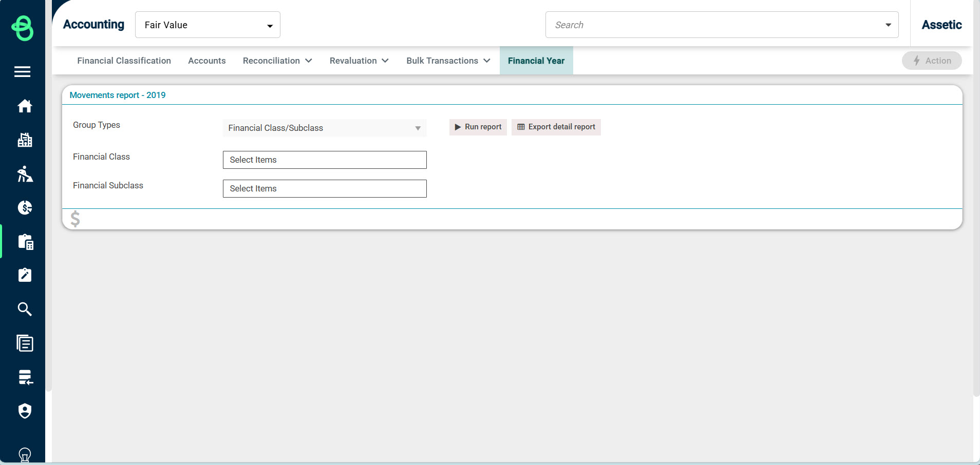Click the shield with person sidebar icon
This screenshot has width=980, height=465.
point(24,411)
